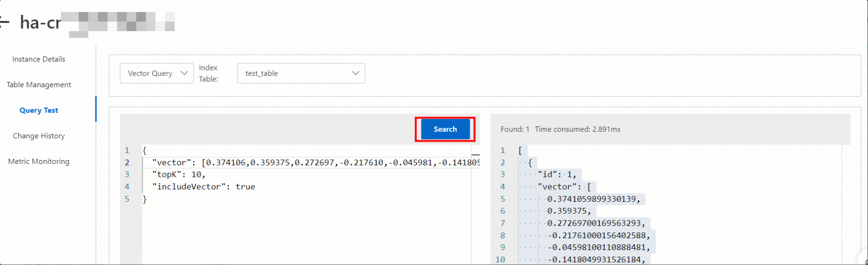Place cursor on the "topK": 10 line

[x=179, y=174]
